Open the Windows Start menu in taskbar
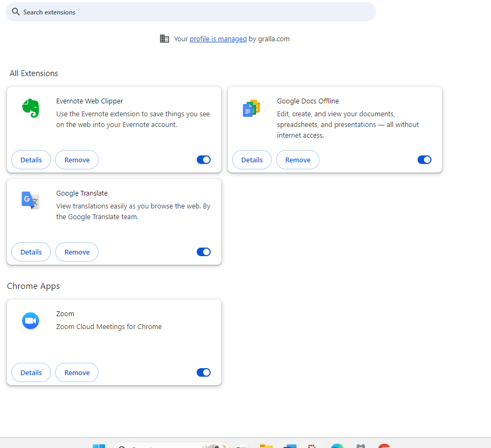 pyautogui.click(x=99, y=446)
